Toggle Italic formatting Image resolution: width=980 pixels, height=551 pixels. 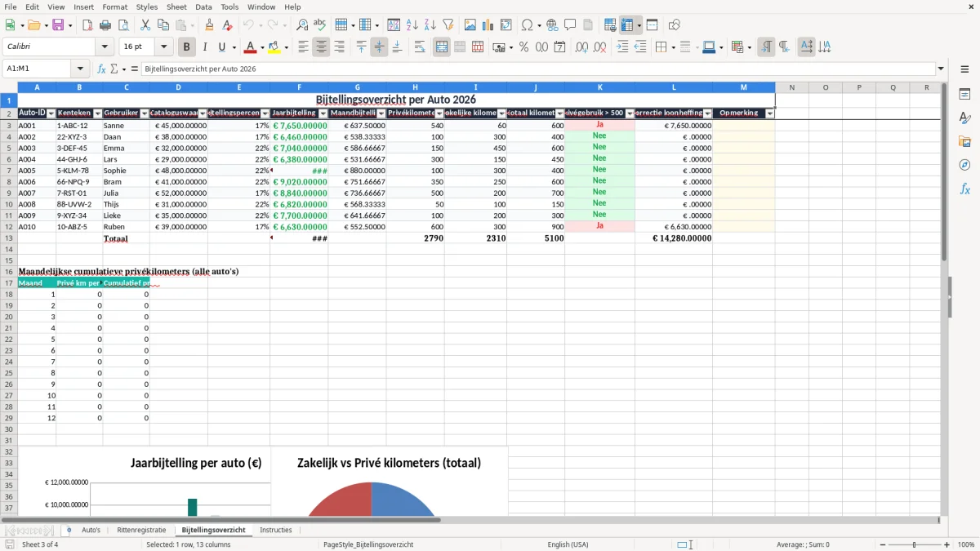pyautogui.click(x=205, y=47)
